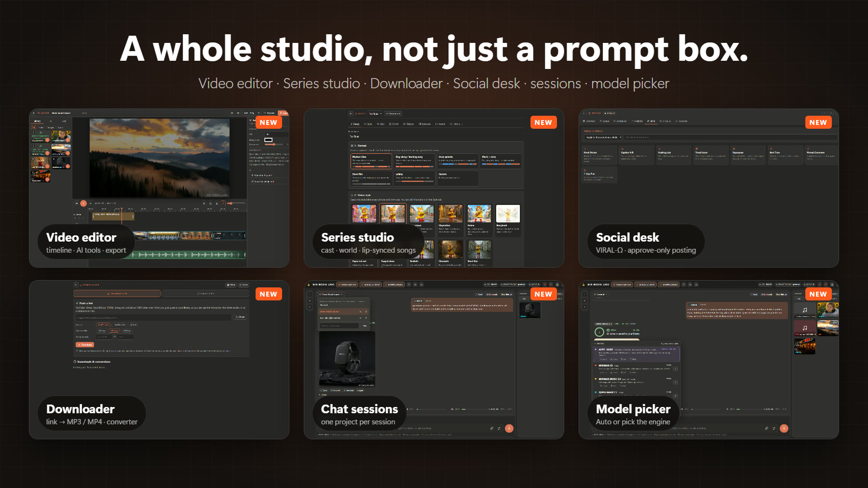Viewport: 868px width, 488px height.
Task: Click the Master volume slider in Video editor
Action: click(273, 144)
